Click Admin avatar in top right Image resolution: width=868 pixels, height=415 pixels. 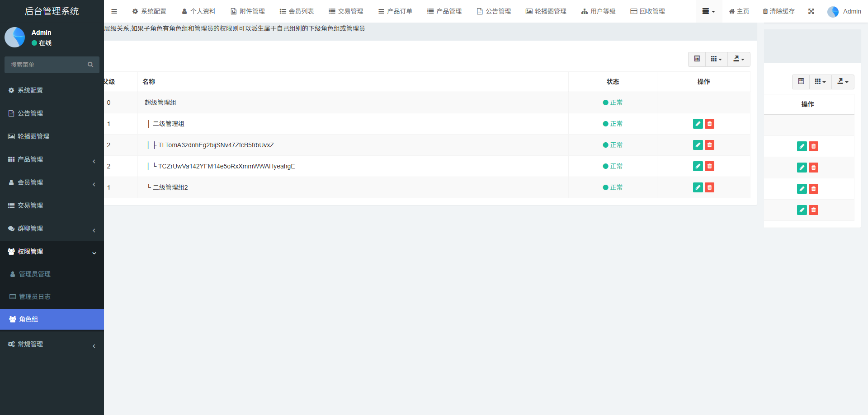coord(833,12)
